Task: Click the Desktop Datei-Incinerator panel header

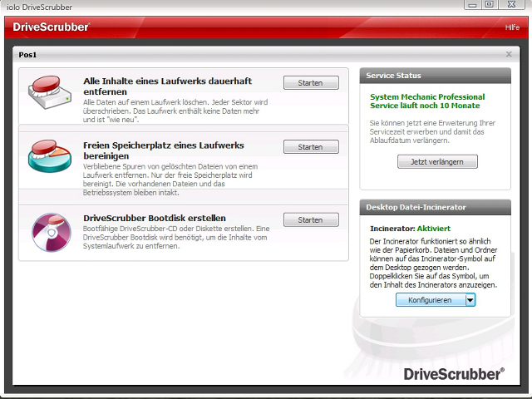Action: click(x=435, y=207)
